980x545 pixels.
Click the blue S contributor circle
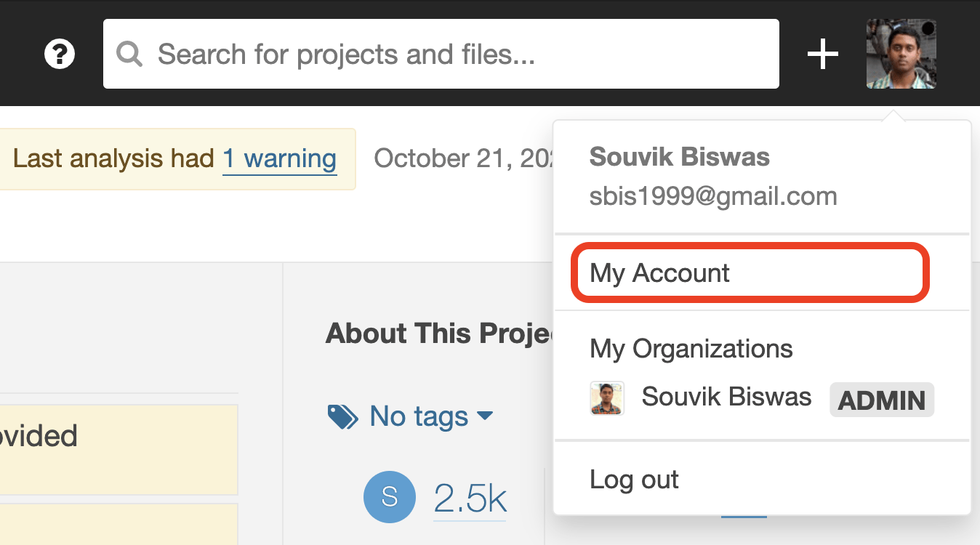(x=390, y=497)
